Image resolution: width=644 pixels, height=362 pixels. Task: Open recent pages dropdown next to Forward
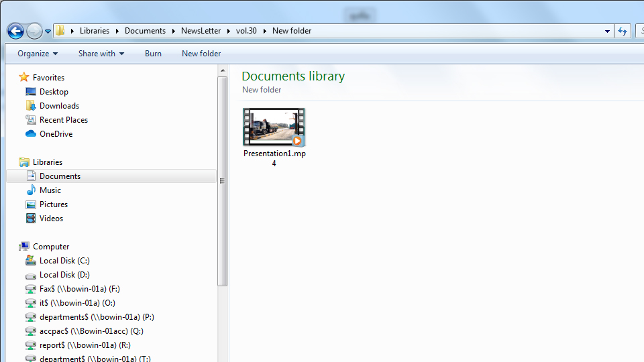coord(48,32)
